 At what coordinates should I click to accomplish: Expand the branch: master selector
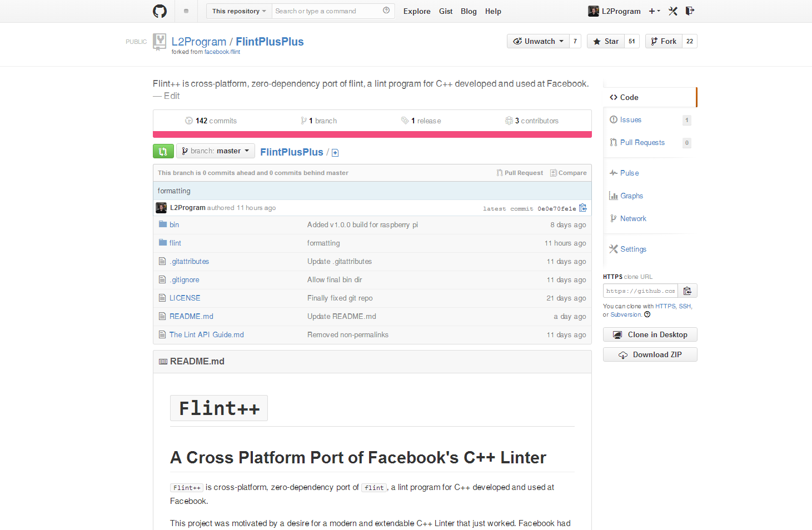[x=216, y=151]
